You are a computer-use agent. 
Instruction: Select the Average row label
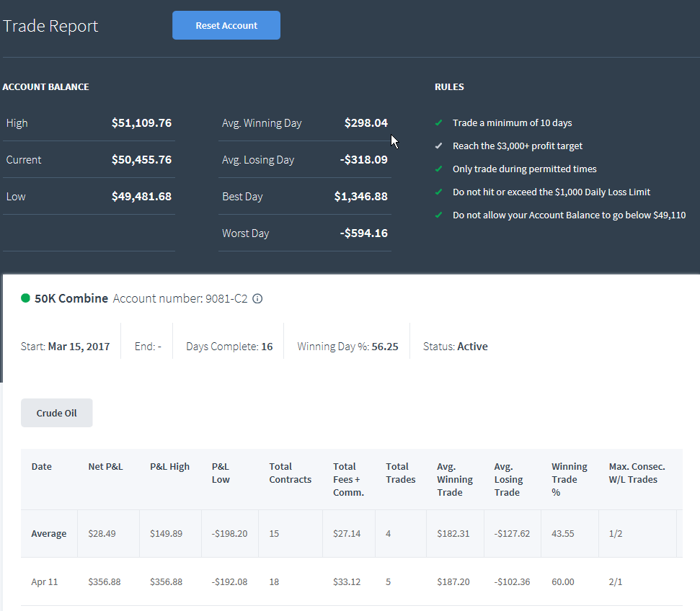(48, 533)
